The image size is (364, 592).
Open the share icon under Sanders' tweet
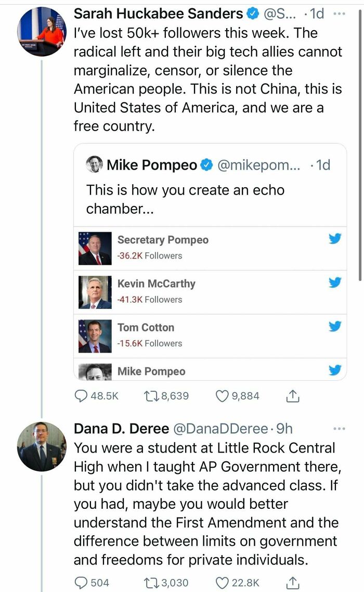click(293, 395)
